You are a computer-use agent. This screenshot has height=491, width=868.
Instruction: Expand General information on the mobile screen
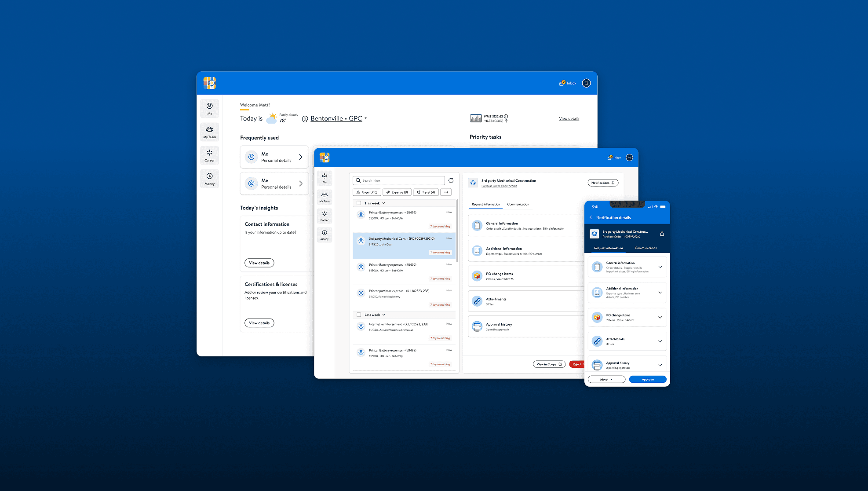660,267
